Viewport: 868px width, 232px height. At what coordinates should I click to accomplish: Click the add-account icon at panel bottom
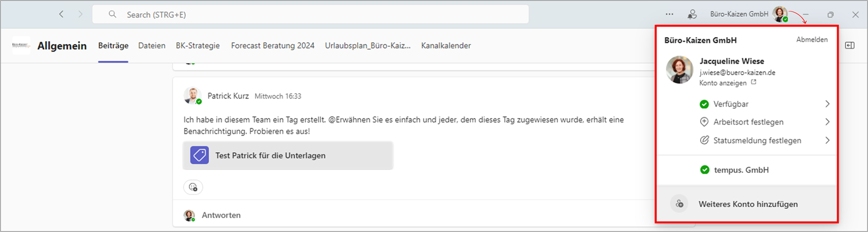pyautogui.click(x=679, y=204)
